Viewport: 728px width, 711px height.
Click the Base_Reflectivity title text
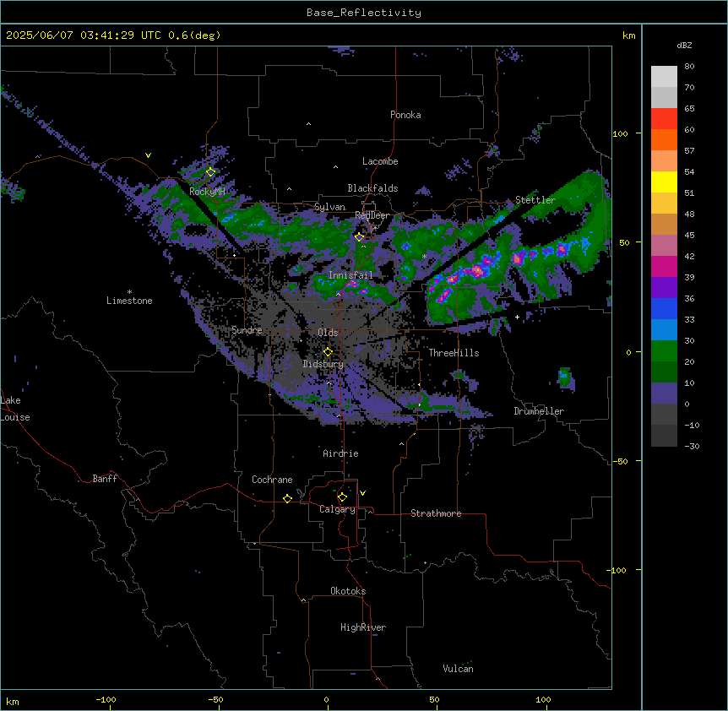[364, 13]
